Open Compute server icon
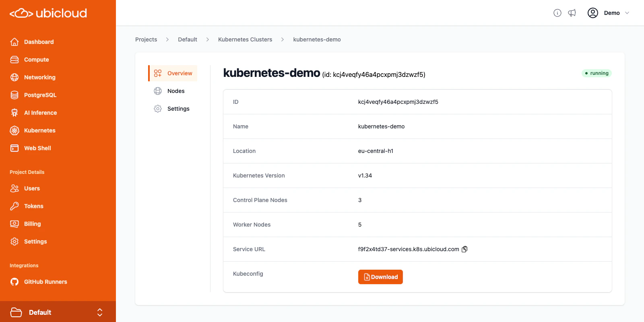This screenshot has height=322, width=644. 14,60
